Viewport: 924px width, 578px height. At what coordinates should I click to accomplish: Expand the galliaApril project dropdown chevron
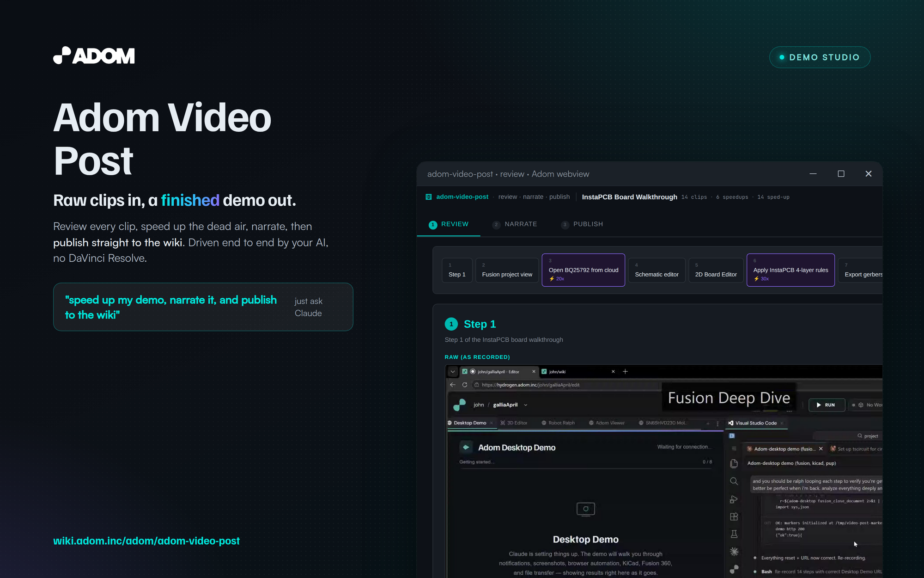tap(526, 405)
